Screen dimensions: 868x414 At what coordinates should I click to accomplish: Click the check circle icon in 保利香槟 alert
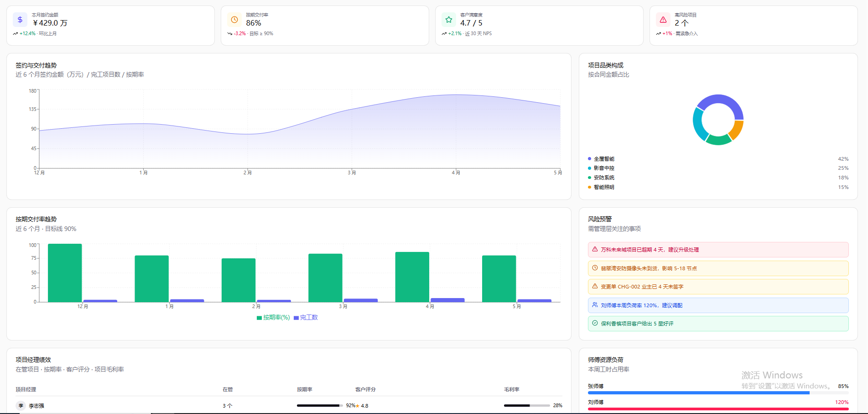(595, 323)
